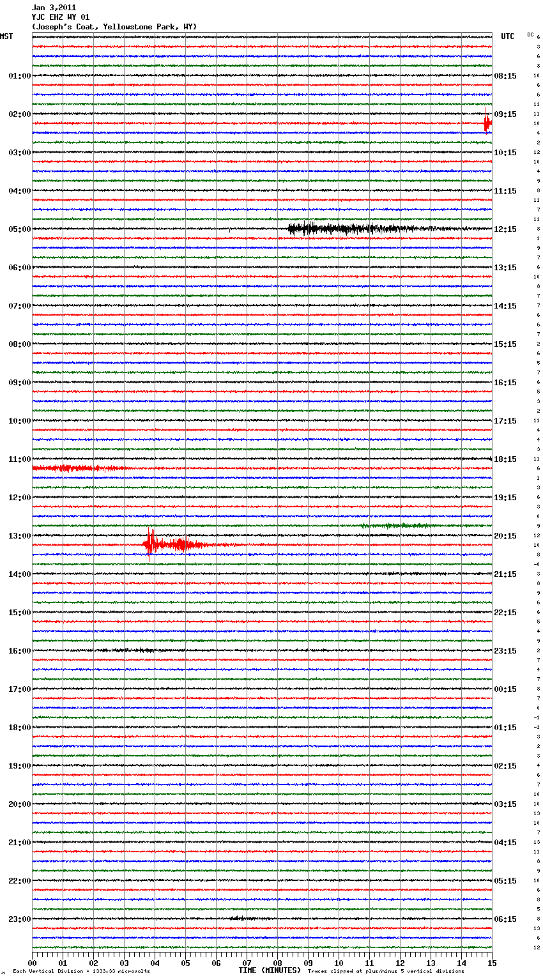Click the 00:15 UTC row label
Image resolution: width=543 pixels, height=980 pixels.
505,689
